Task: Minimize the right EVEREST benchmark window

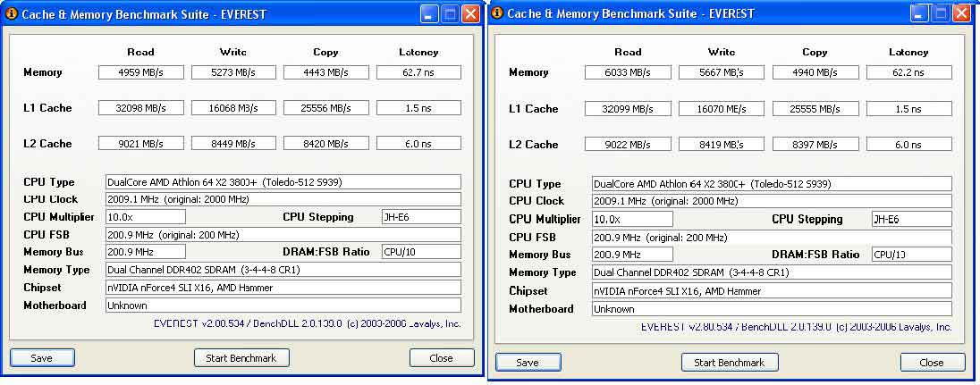Action: [x=919, y=13]
